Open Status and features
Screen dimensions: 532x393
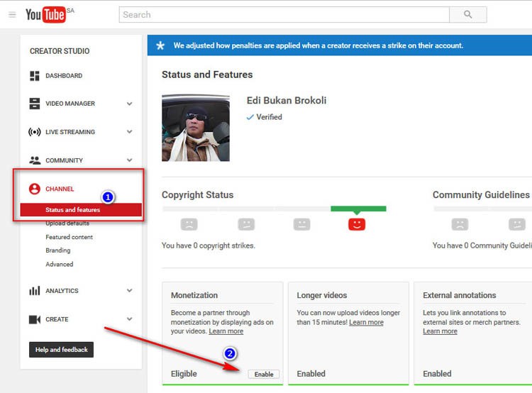click(81, 210)
